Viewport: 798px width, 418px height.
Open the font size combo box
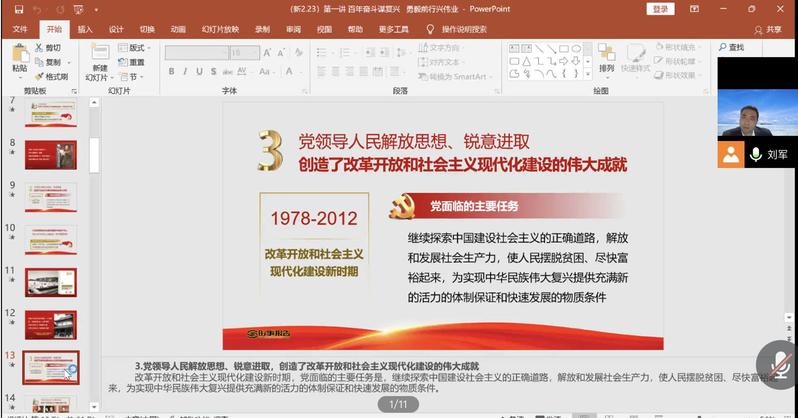coord(245,52)
